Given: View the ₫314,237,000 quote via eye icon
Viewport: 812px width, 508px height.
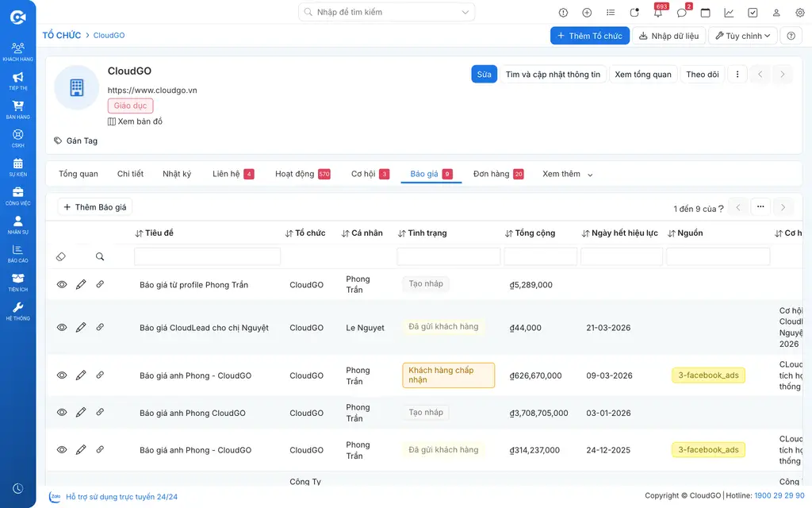Looking at the screenshot, I should coord(62,450).
